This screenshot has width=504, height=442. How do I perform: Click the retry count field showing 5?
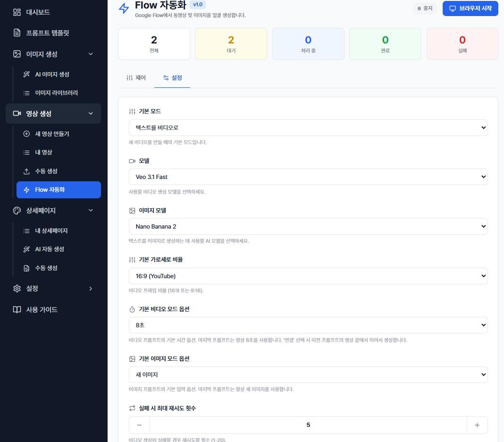coord(308,425)
